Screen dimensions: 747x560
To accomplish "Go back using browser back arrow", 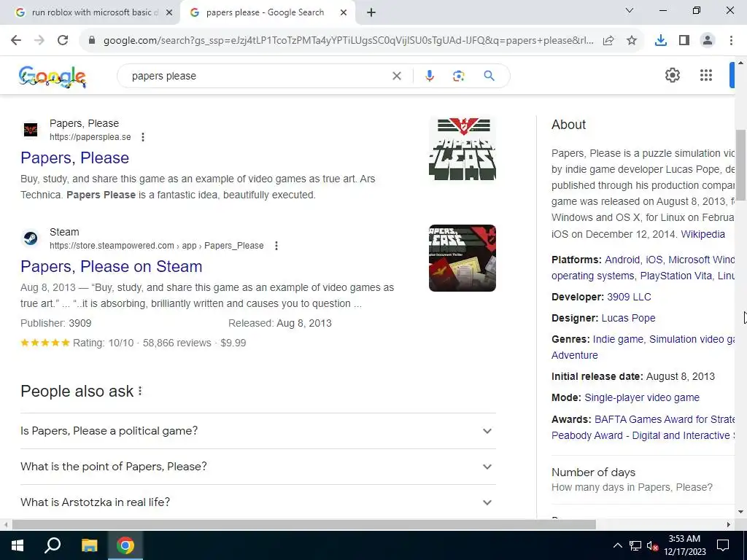I will click(16, 41).
